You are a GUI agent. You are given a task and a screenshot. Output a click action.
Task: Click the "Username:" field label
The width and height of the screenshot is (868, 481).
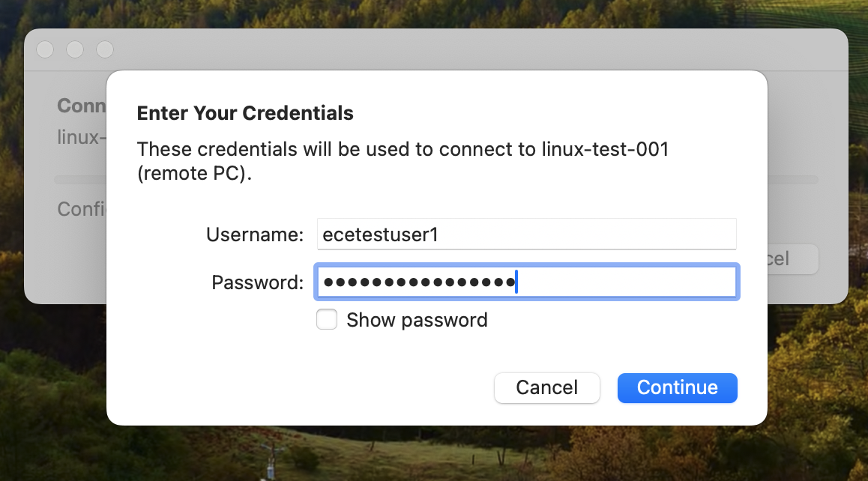254,235
